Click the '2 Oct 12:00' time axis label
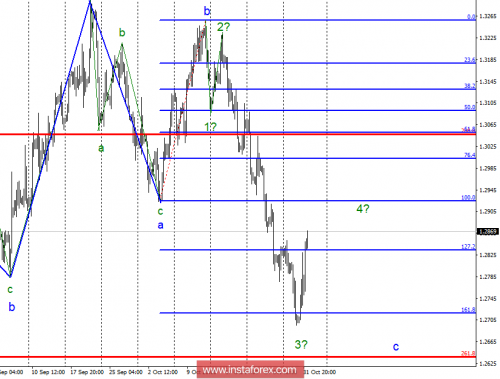This screenshot has height=379, width=500. coord(163,372)
